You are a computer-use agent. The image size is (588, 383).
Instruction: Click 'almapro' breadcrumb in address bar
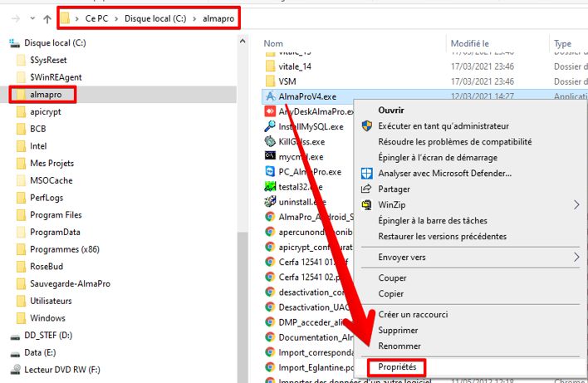coord(218,18)
